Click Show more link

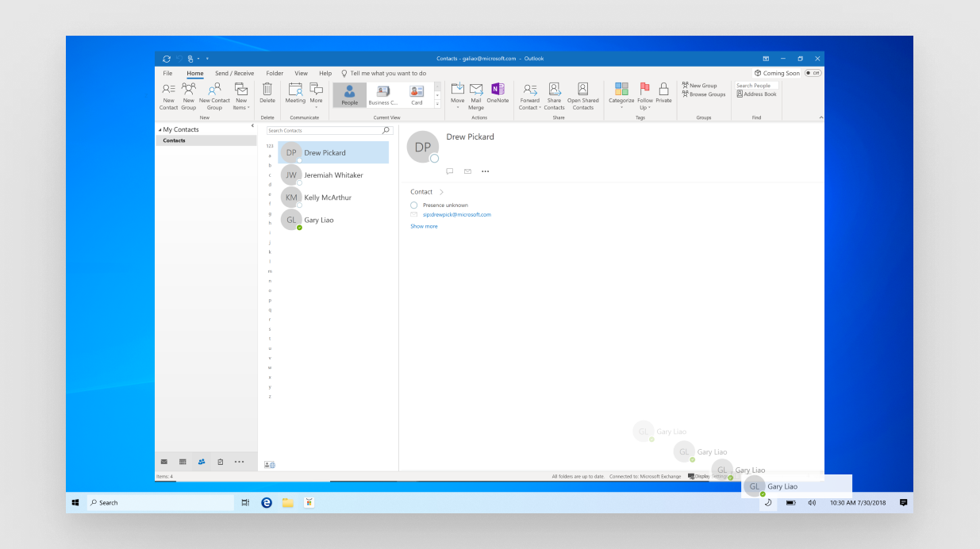click(424, 226)
